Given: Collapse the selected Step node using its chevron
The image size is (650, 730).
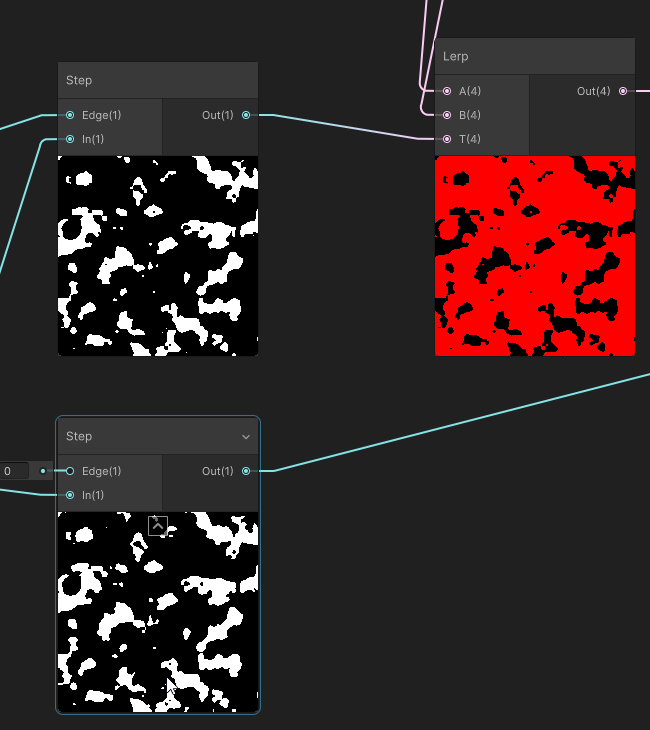Looking at the screenshot, I should [x=246, y=437].
